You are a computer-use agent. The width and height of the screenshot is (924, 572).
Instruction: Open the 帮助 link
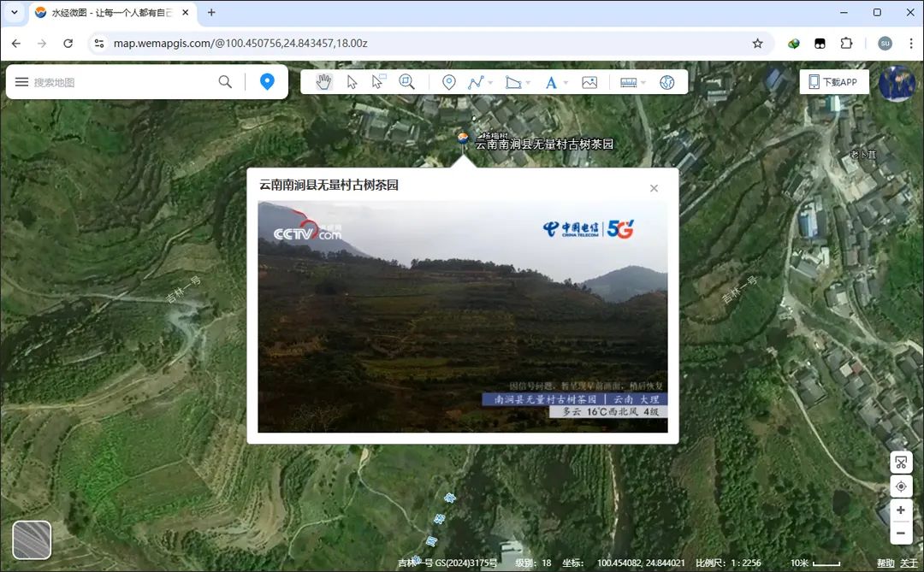pyautogui.click(x=885, y=563)
